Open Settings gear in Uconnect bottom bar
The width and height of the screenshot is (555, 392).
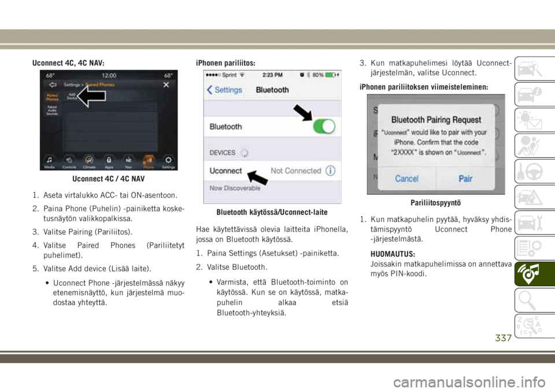(x=168, y=162)
